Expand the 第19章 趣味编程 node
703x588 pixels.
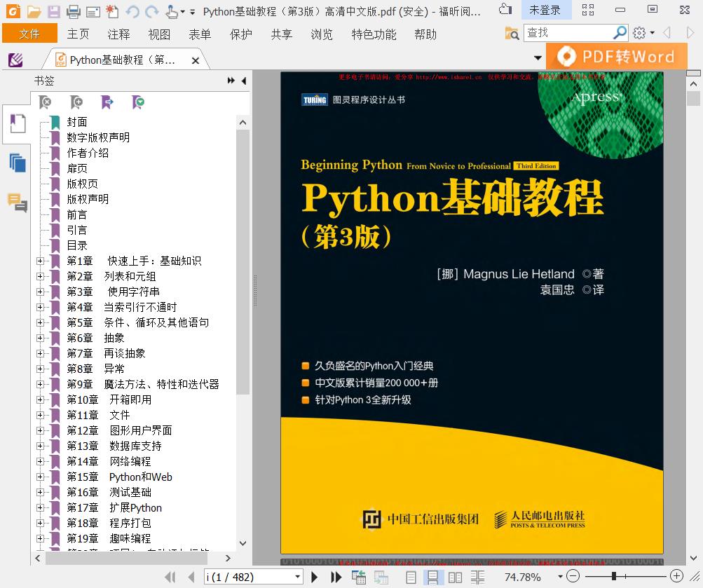coord(41,539)
